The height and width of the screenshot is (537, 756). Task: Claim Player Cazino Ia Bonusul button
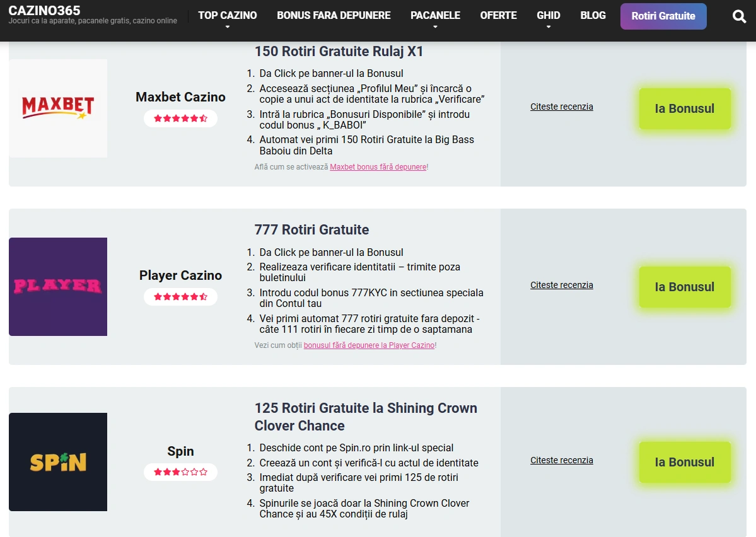click(685, 287)
